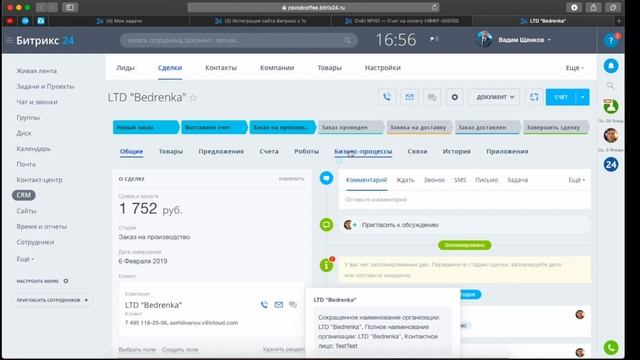Image resolution: width=640 pixels, height=360 pixels.
Task: Open the blue 24 icon in right sidebar
Action: pyautogui.click(x=611, y=164)
